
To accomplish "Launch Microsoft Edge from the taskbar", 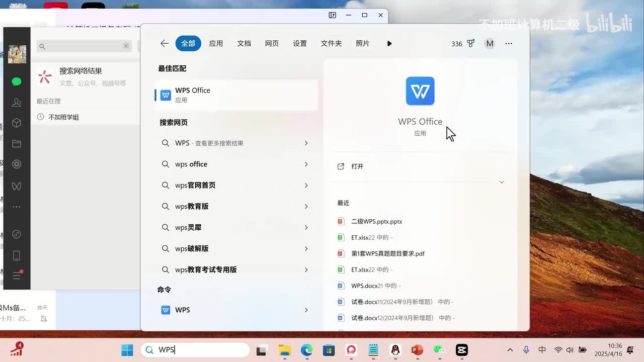I will 307,350.
